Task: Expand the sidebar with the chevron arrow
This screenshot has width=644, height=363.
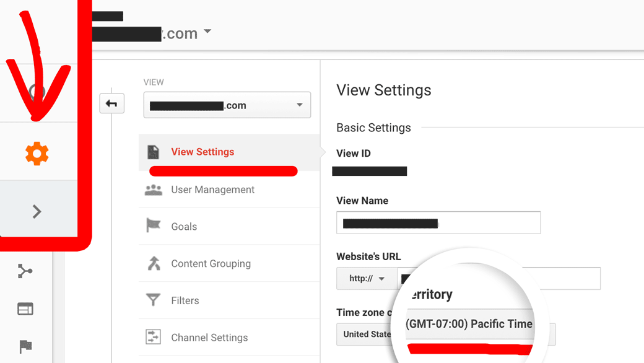Action: [x=37, y=211]
